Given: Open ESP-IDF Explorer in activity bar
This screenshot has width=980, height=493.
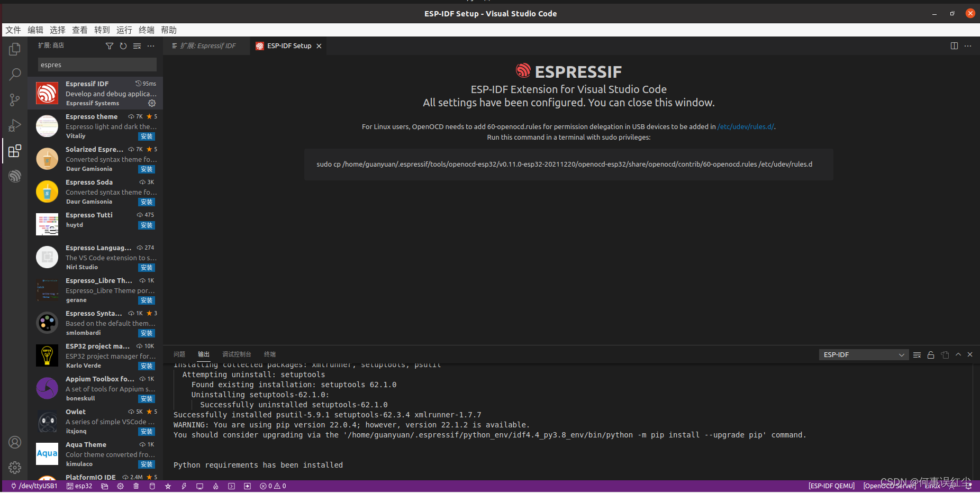Looking at the screenshot, I should [15, 176].
